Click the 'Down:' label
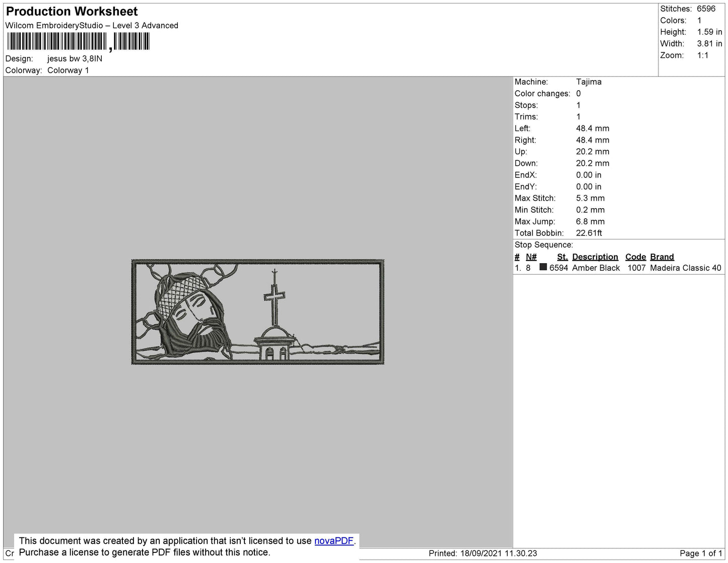Screen dimensions: 728x563 526,163
